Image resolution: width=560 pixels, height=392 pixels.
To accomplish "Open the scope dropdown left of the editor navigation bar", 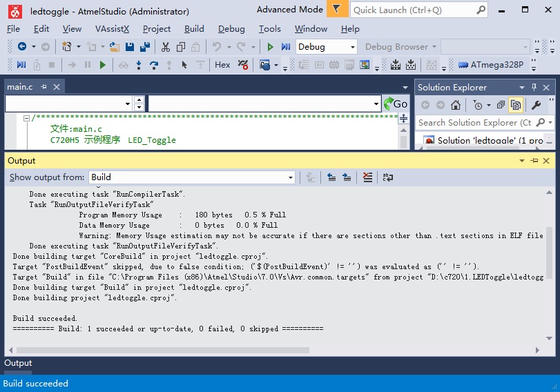I will coord(128,104).
